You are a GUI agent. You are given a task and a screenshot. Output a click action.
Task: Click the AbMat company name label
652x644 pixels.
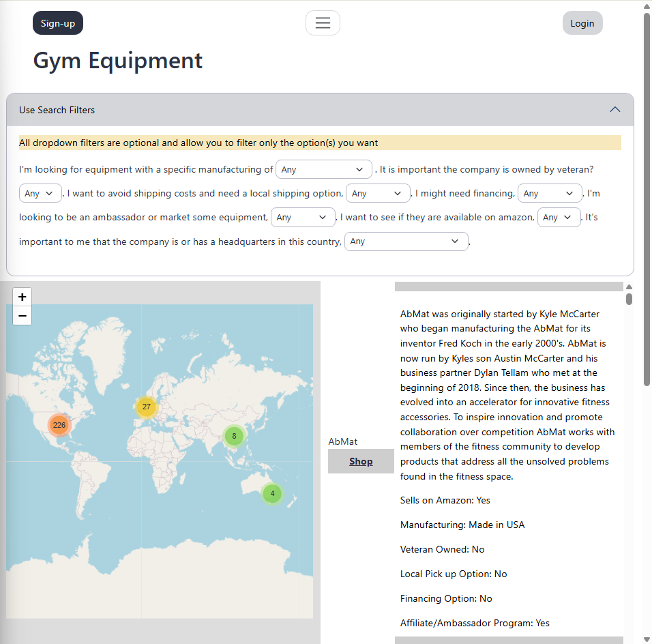point(342,441)
